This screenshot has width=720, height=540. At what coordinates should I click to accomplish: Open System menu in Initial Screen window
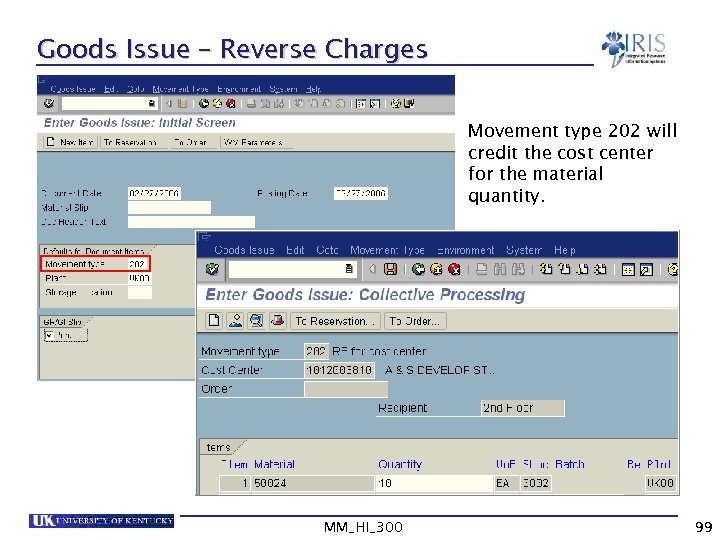[283, 89]
